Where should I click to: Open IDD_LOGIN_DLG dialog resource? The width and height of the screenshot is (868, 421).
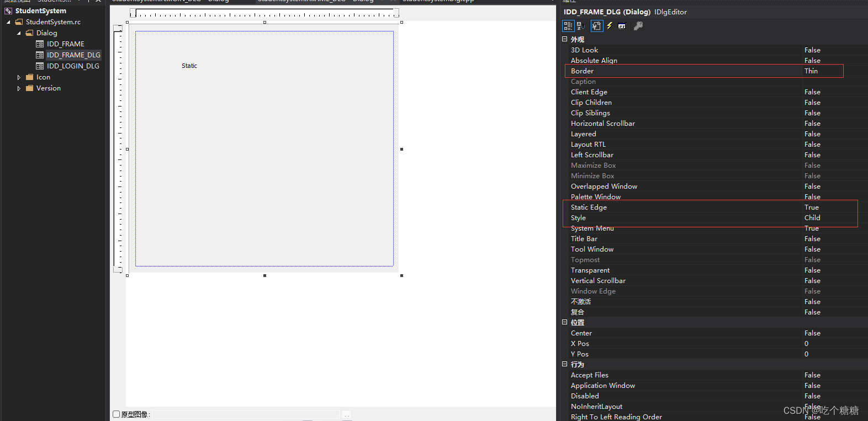73,66
